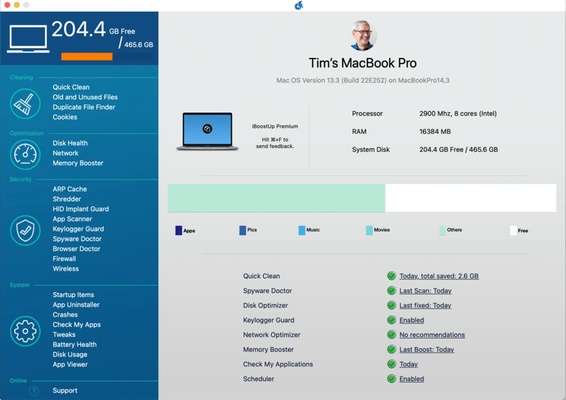Open the 'No recommendations' Network Optimizer link

tap(432, 335)
